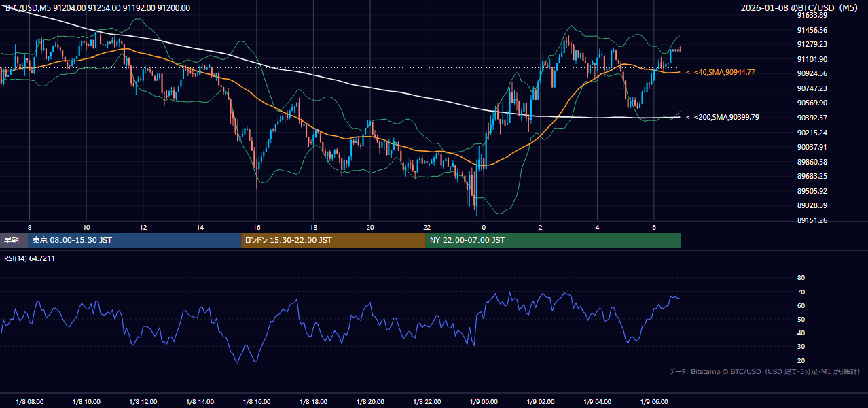Screen dimensions: 868x408
Task: Click the RSI scale level 80
Action: [x=801, y=278]
